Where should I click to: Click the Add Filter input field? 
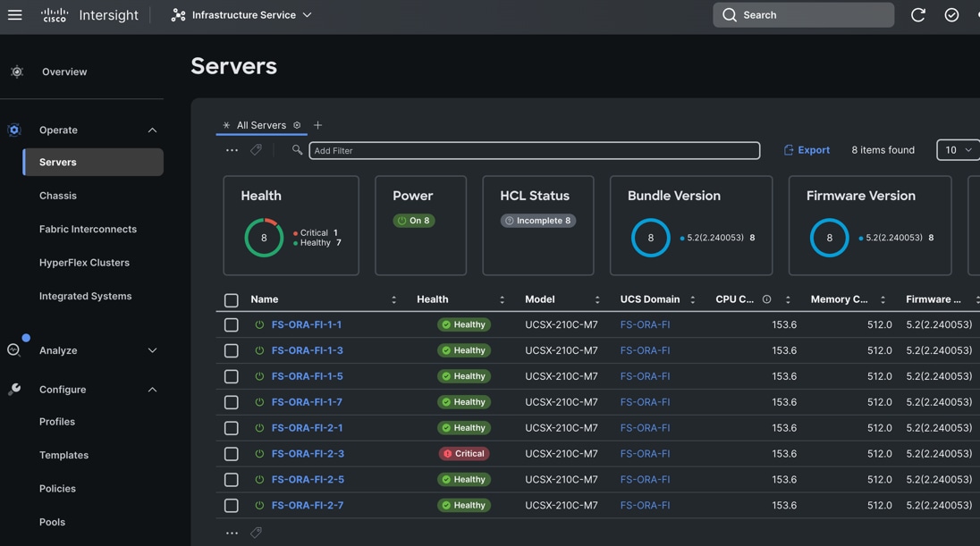(x=534, y=151)
